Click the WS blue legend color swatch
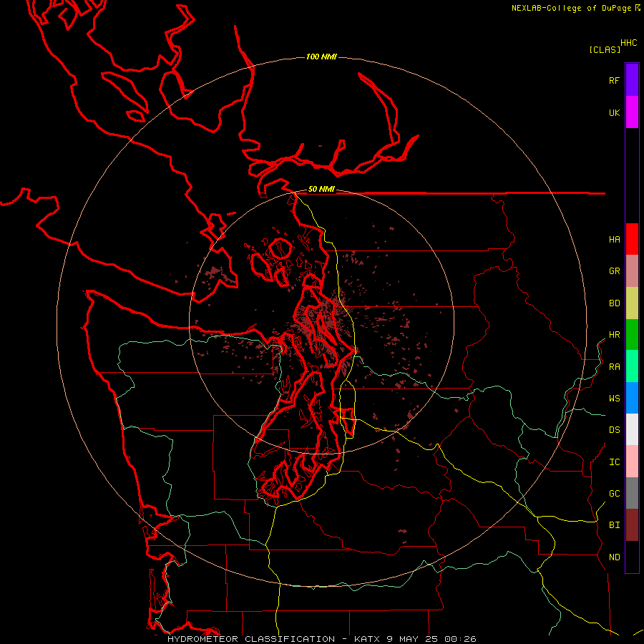 click(x=632, y=398)
